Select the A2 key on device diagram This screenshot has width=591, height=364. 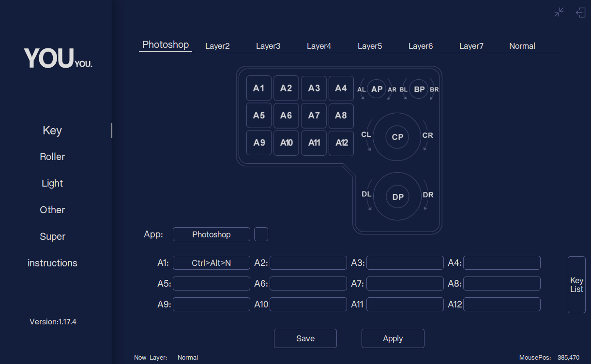[x=286, y=88]
